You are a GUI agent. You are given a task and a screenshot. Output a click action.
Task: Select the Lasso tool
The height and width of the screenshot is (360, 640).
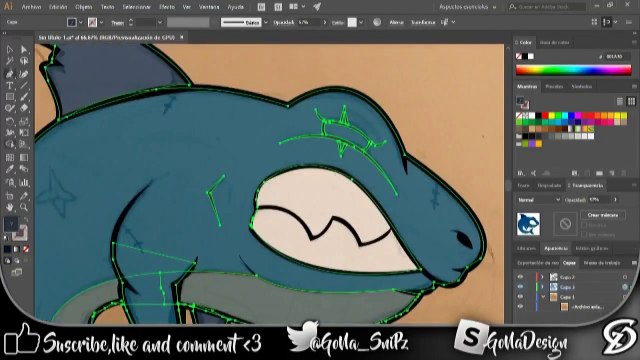tap(24, 62)
